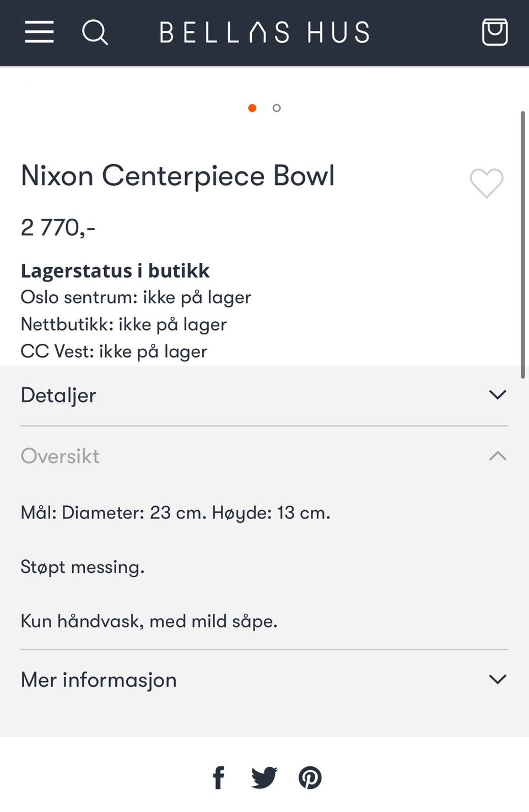Image resolution: width=529 pixels, height=812 pixels.
Task: Click the page vertical scrollbar
Action: pyautogui.click(x=522, y=245)
